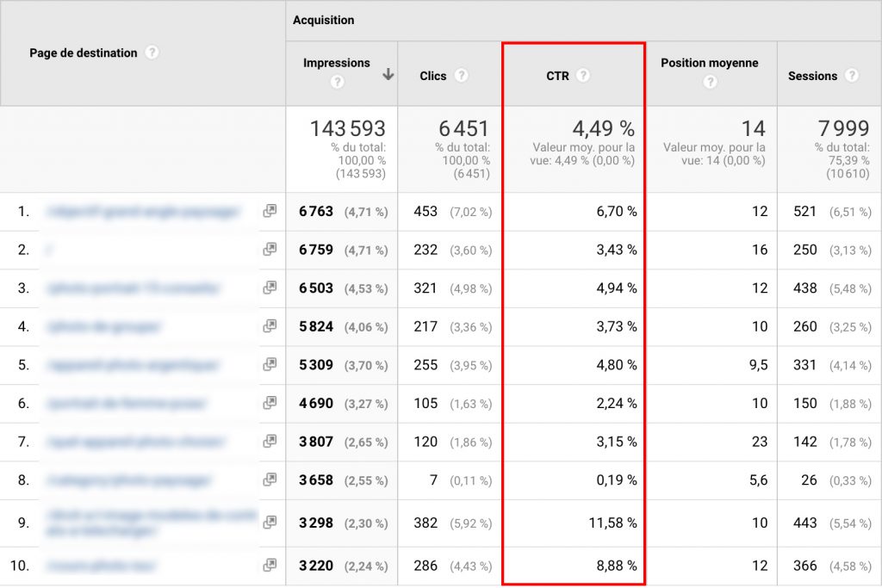The height and width of the screenshot is (588, 882).
Task: Sort by Sessions column header
Action: pos(812,76)
